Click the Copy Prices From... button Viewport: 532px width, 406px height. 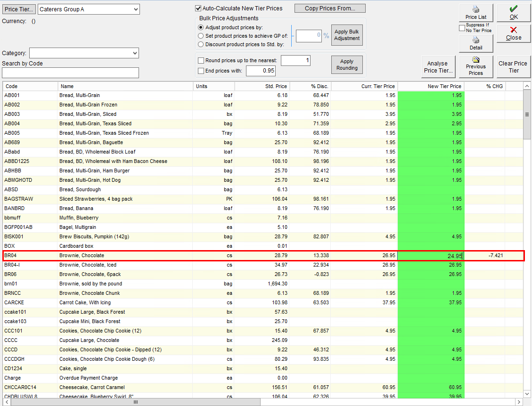(330, 8)
